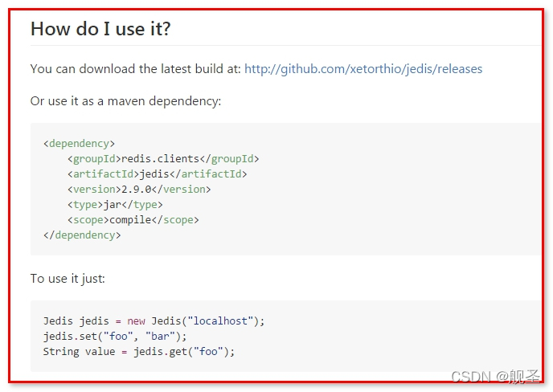Click the type line showing jar
The image size is (553, 392).
click(115, 205)
